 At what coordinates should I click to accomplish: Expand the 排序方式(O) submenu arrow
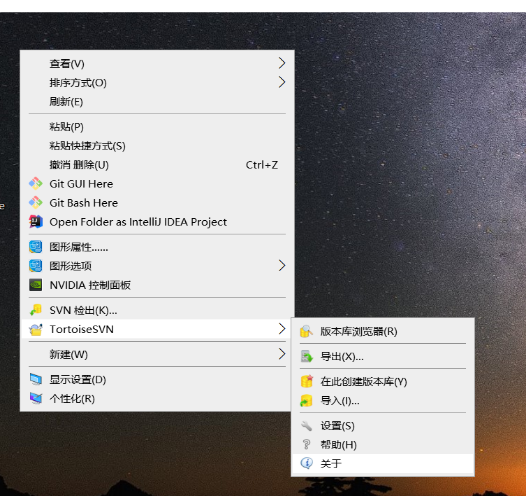[x=282, y=82]
